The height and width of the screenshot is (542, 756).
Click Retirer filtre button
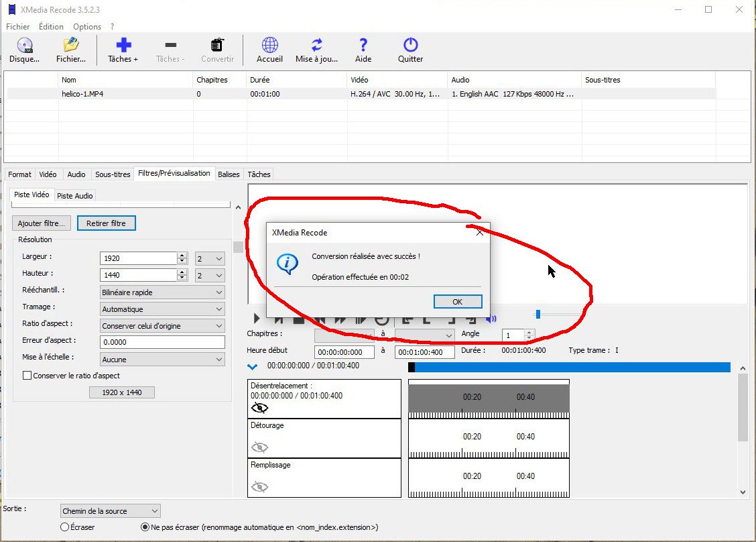coord(106,223)
